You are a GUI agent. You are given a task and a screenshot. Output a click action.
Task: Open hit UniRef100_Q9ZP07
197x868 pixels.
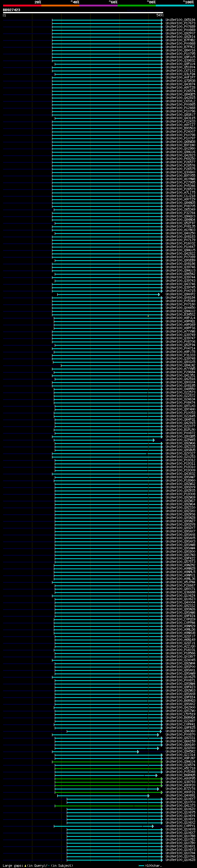pos(180,33)
